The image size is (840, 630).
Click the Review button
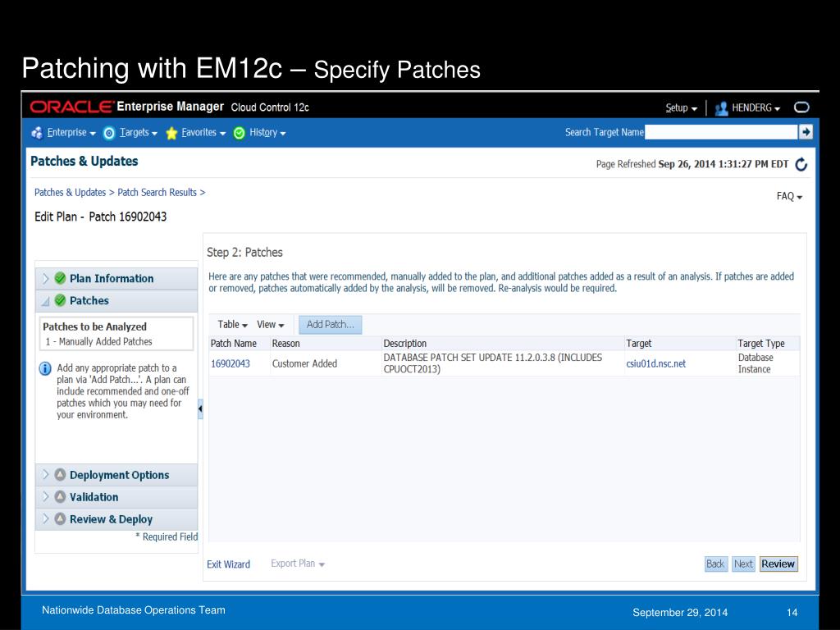pos(778,564)
